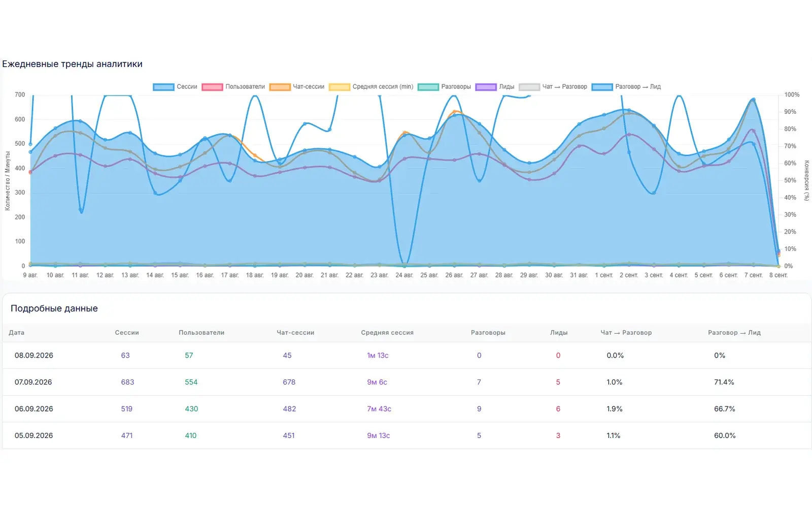Click the conversations value 7 in the 07.09.2026 row
Screen dimensions: 812x508
click(x=479, y=382)
